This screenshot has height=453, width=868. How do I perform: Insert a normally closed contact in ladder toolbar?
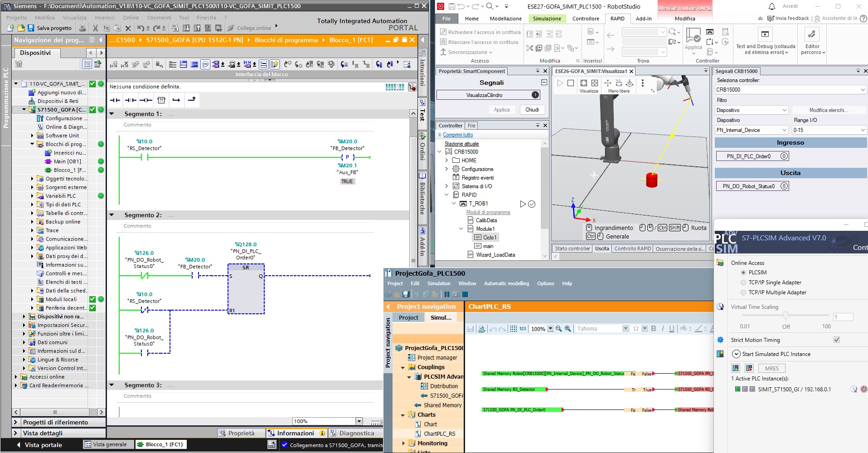(131, 100)
